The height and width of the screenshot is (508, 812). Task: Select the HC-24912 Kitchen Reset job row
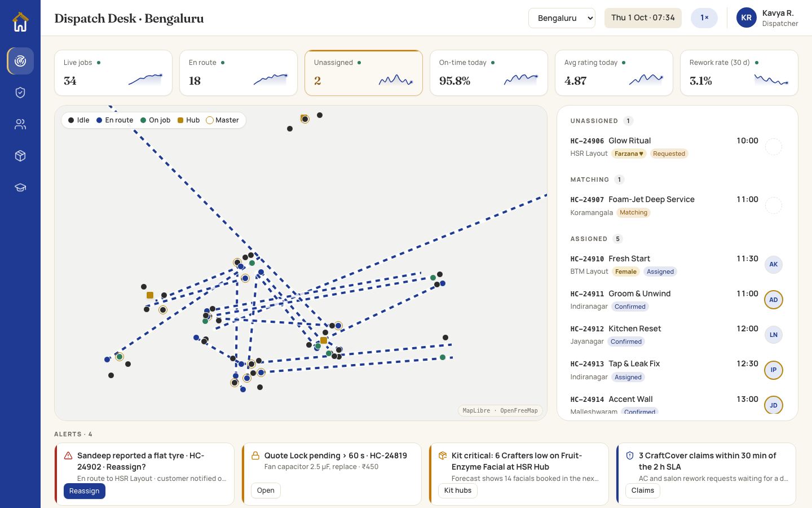click(x=676, y=335)
